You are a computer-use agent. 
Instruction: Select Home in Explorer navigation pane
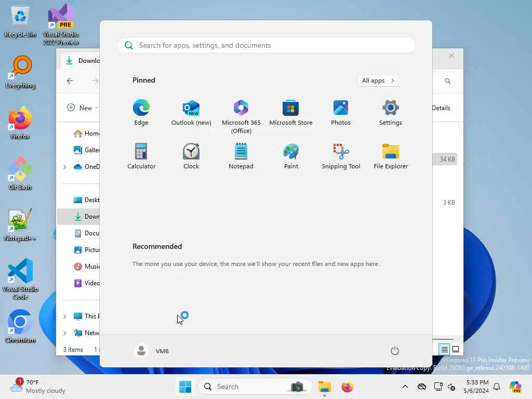click(87, 134)
